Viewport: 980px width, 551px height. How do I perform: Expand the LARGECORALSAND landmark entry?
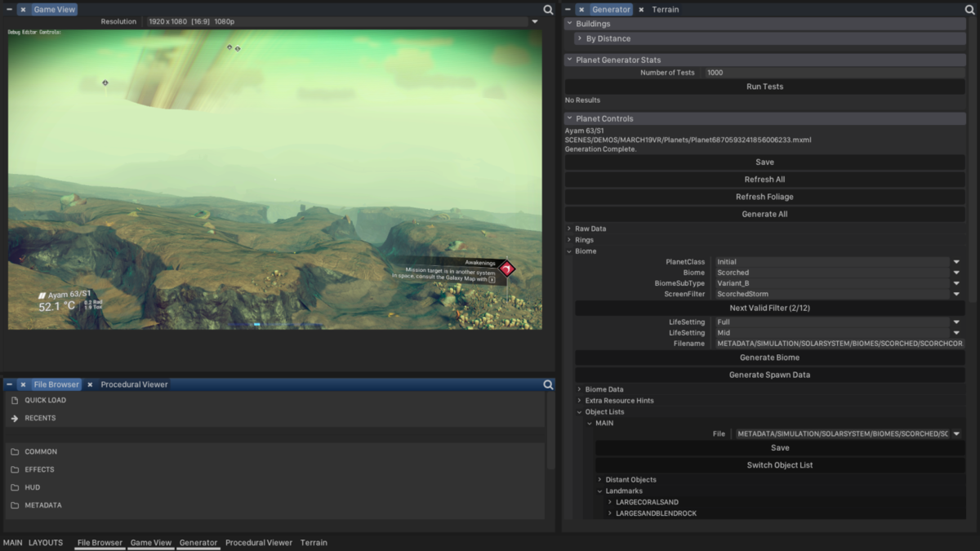pos(610,502)
